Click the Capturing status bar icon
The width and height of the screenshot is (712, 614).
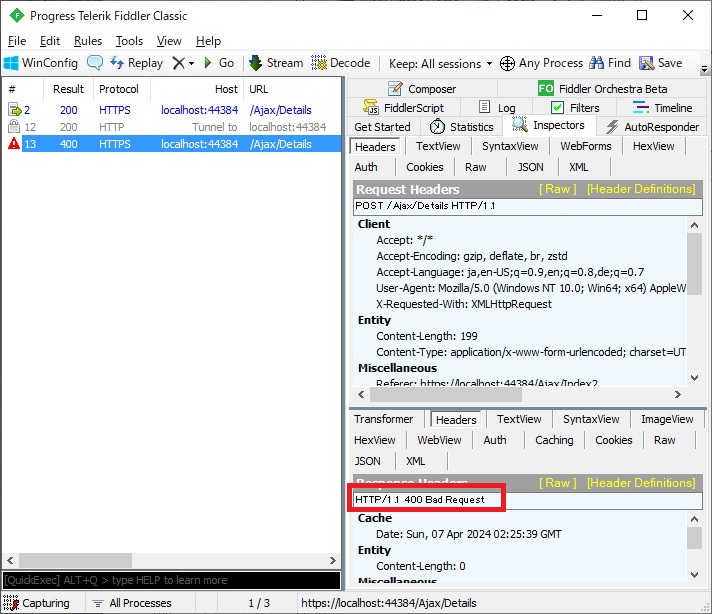(11, 603)
